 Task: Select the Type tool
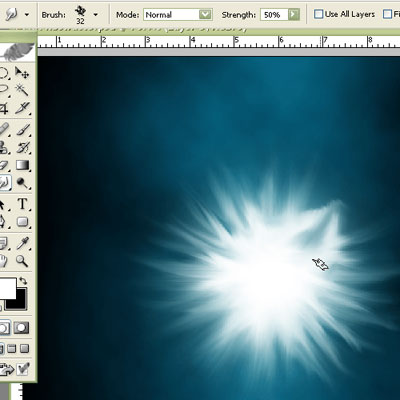tap(22, 204)
